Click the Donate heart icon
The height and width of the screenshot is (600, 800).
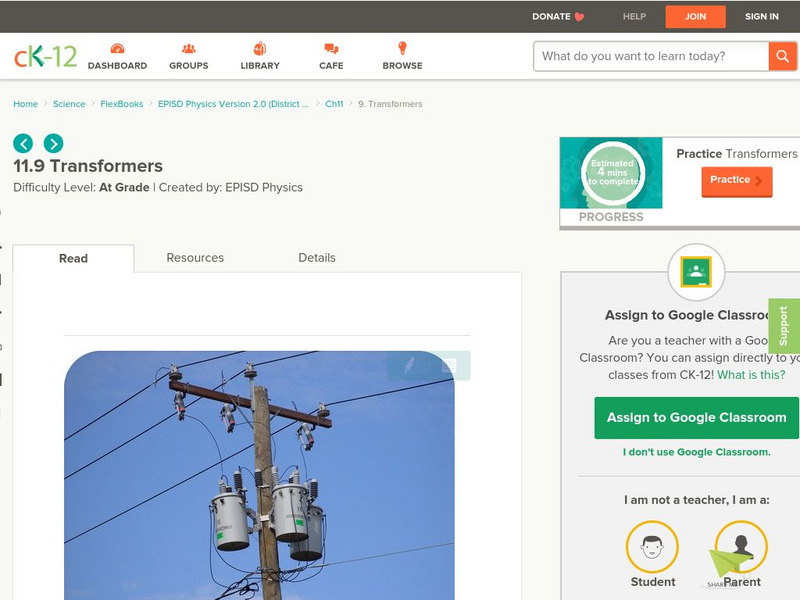579,17
